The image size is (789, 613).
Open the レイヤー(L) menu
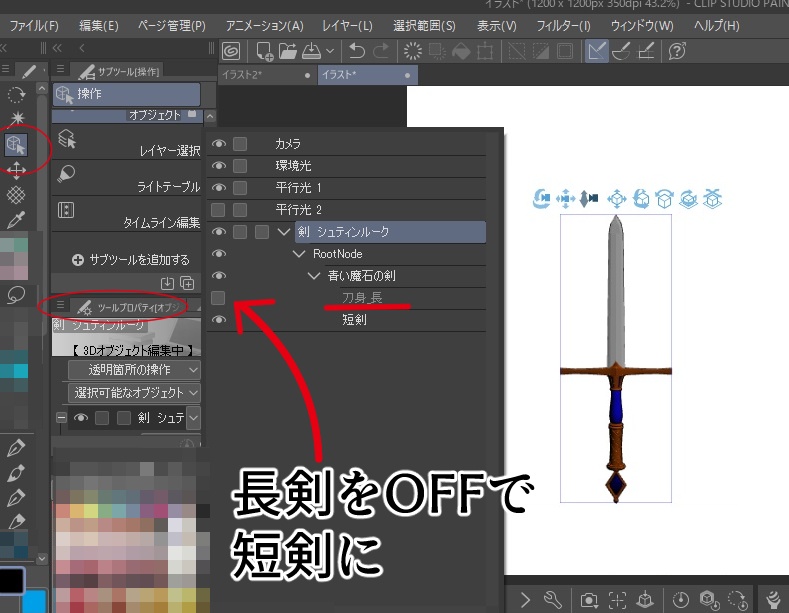click(347, 25)
